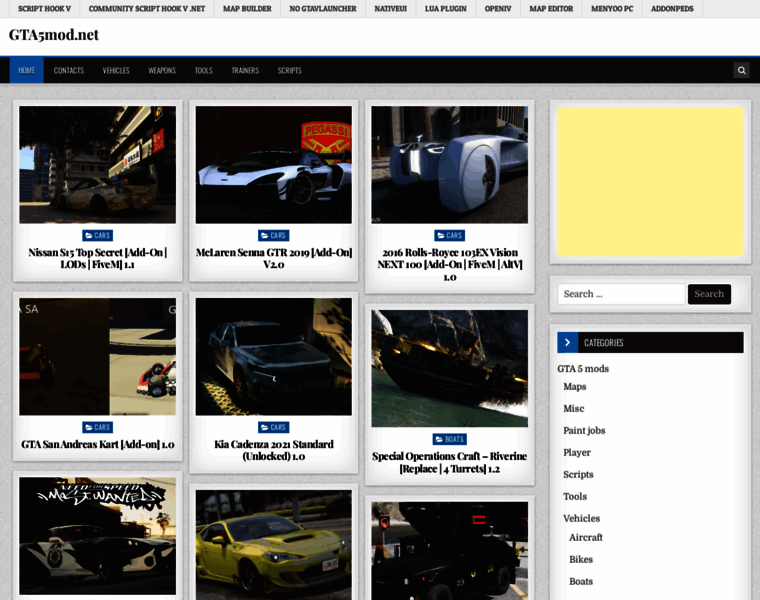Open the Vehicles category in sidebar
The width and height of the screenshot is (760, 600).
click(581, 518)
